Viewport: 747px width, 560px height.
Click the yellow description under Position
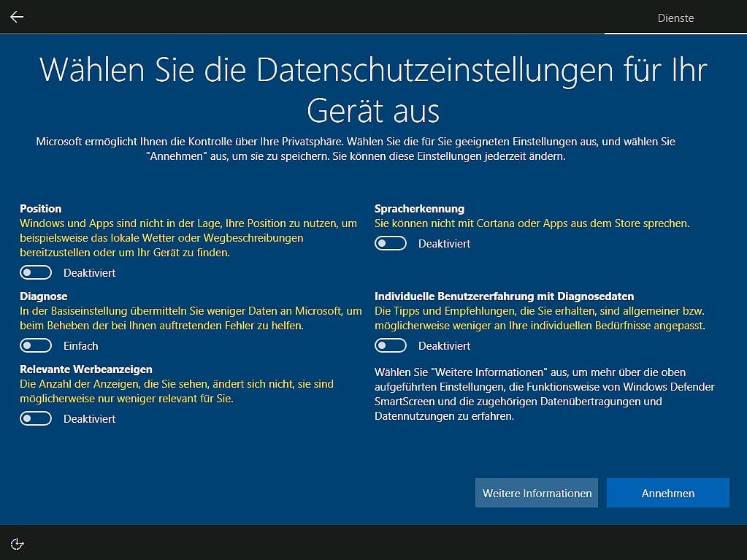pyautogui.click(x=188, y=237)
